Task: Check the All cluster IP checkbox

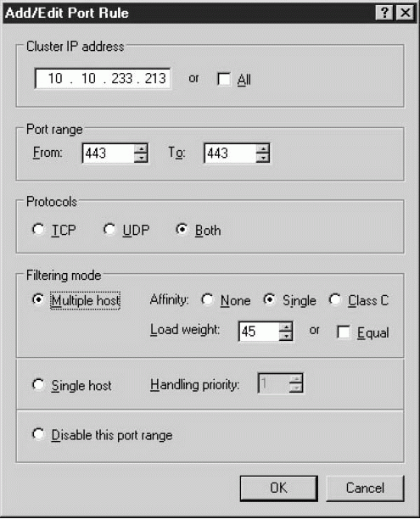Action: coord(224,79)
